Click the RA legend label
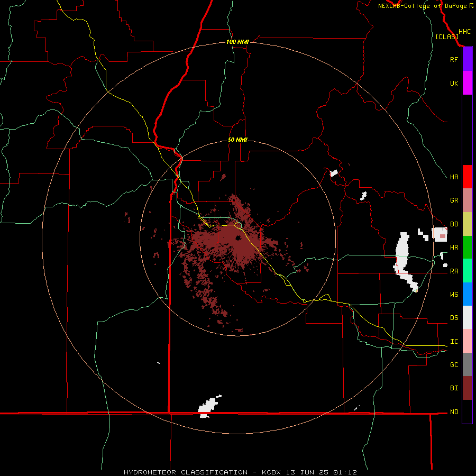Viewport: 476px width, 476px height. (x=454, y=271)
